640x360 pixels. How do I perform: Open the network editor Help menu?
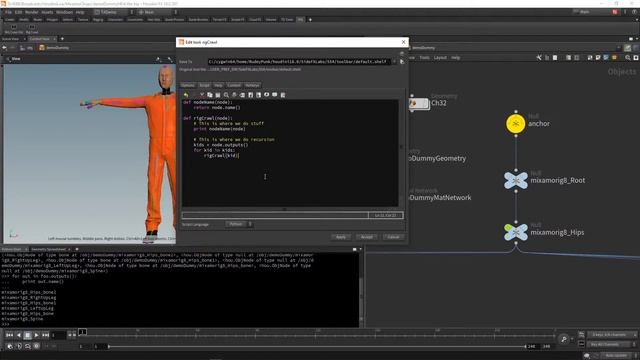click(x=456, y=58)
